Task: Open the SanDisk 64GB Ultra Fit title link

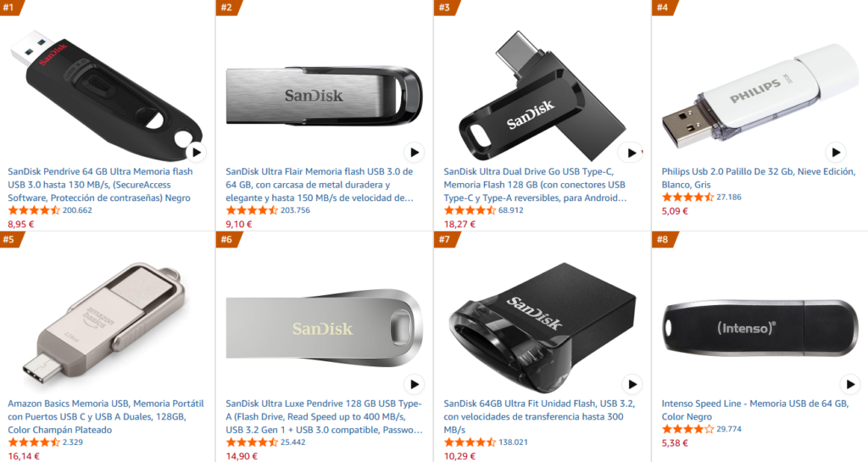Action: tap(539, 416)
